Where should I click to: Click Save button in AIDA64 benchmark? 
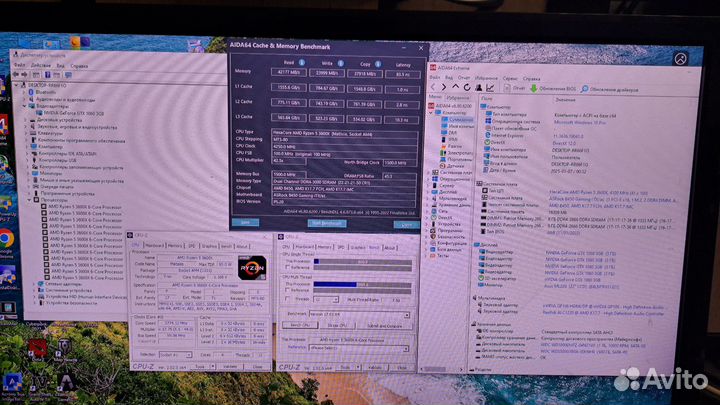pyautogui.click(x=245, y=222)
